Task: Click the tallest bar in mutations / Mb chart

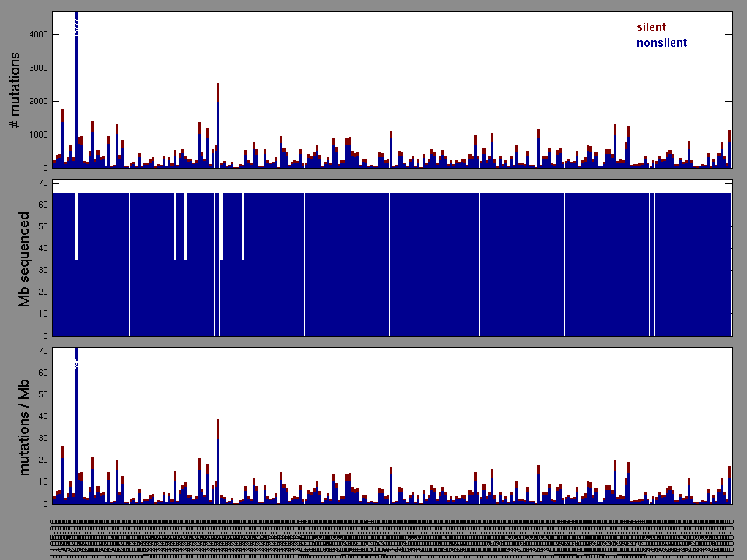Action: (76, 428)
